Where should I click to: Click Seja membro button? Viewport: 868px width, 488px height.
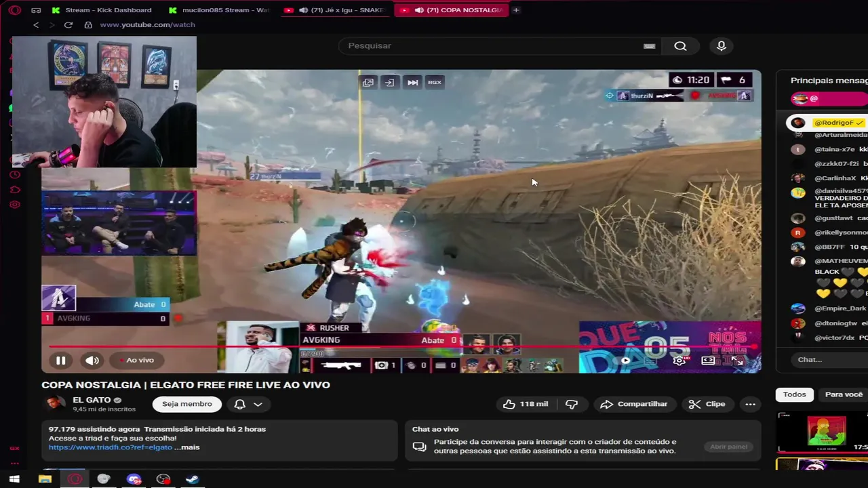[x=186, y=404]
